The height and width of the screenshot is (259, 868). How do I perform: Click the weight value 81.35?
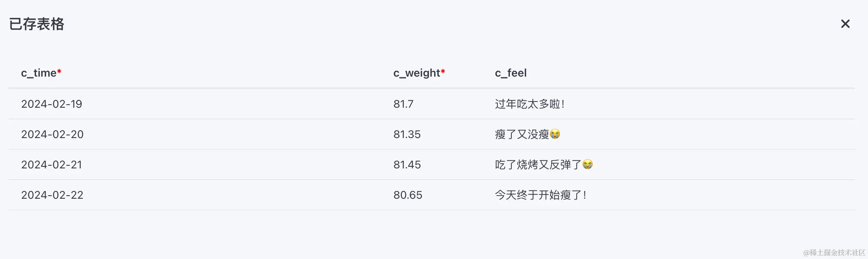pos(407,134)
